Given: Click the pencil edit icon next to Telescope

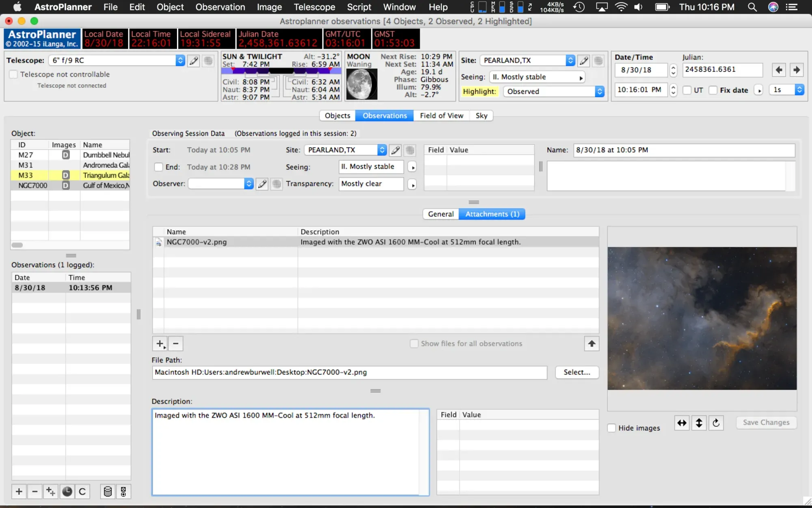Looking at the screenshot, I should (x=194, y=61).
